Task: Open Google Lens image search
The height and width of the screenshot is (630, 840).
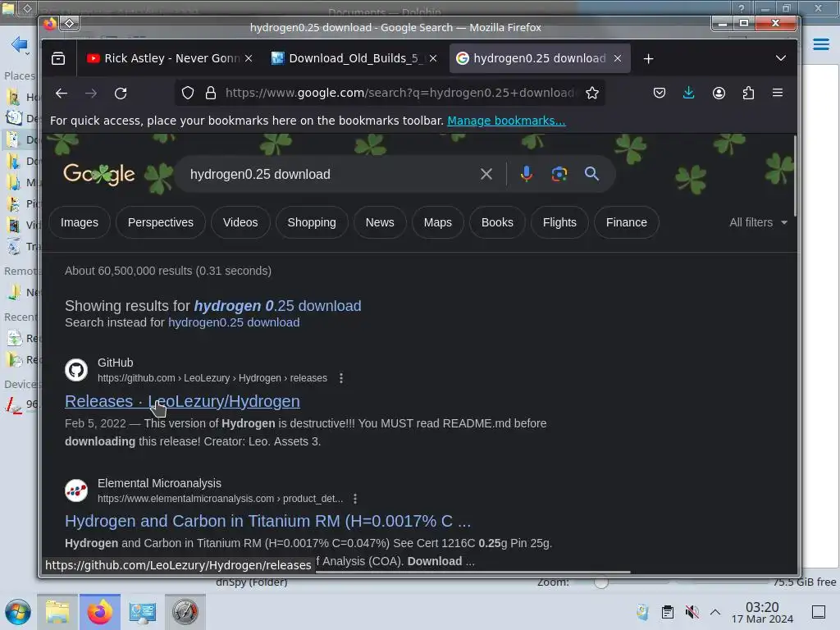Action: click(559, 174)
